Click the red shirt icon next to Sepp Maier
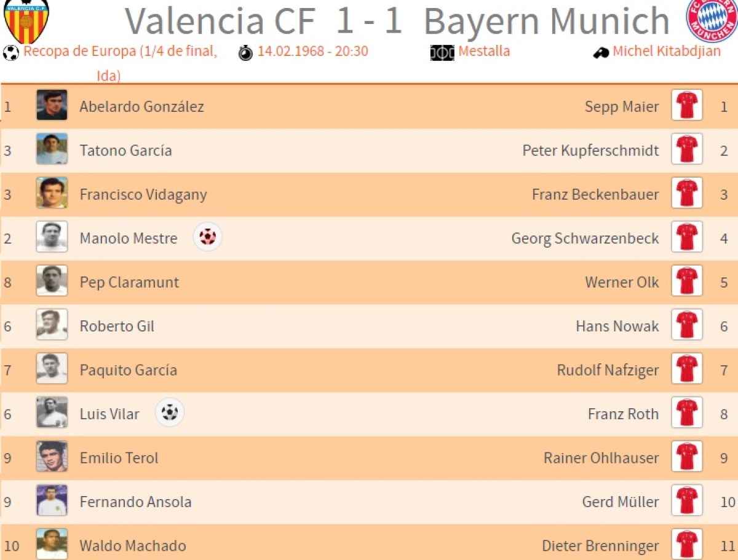This screenshot has width=738, height=560. tap(686, 106)
